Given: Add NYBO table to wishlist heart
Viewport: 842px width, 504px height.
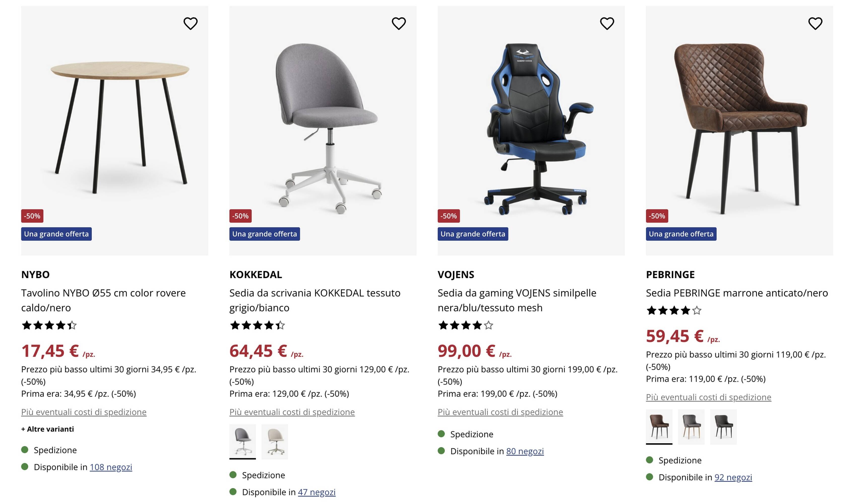Looking at the screenshot, I should 190,23.
